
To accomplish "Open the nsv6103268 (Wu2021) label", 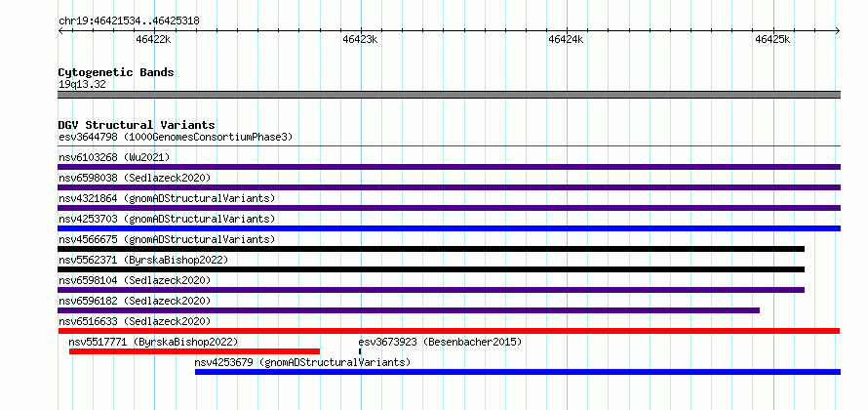I will coord(114,157).
